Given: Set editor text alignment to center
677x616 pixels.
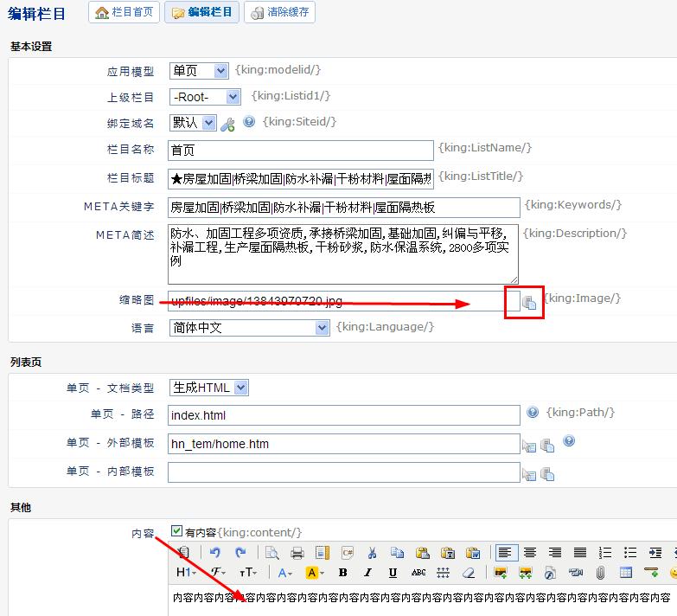Looking at the screenshot, I should tap(530, 553).
